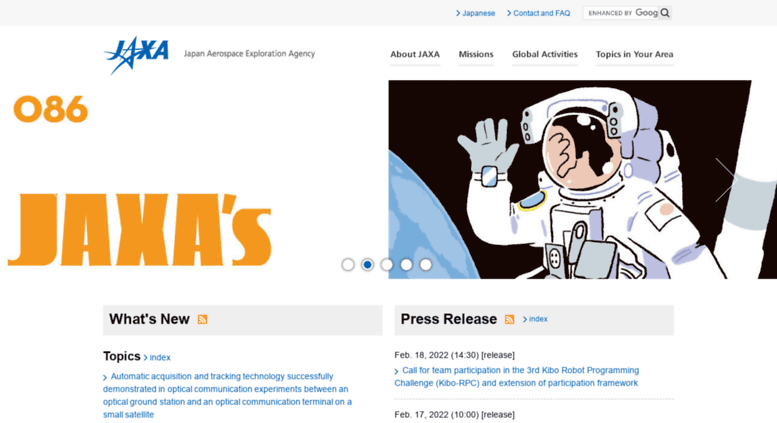Viewport: 777px width, 423px height.
Task: Open the Topics index link
Action: 157,358
